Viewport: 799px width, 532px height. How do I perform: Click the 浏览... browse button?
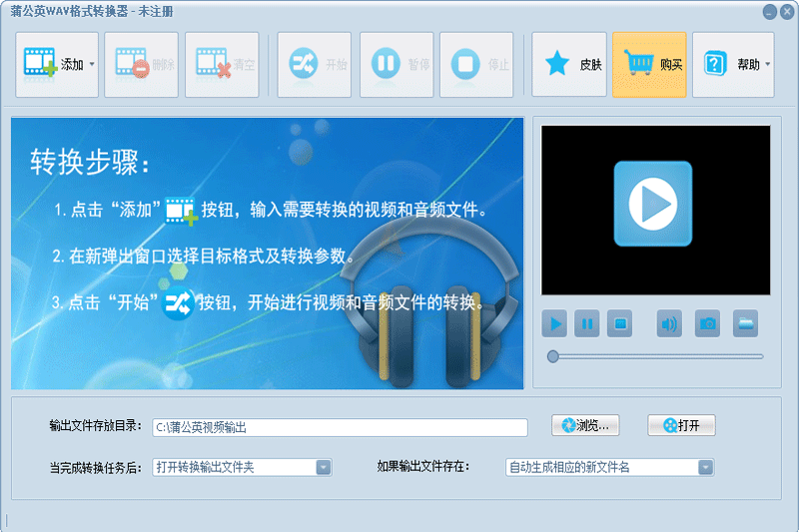(586, 425)
